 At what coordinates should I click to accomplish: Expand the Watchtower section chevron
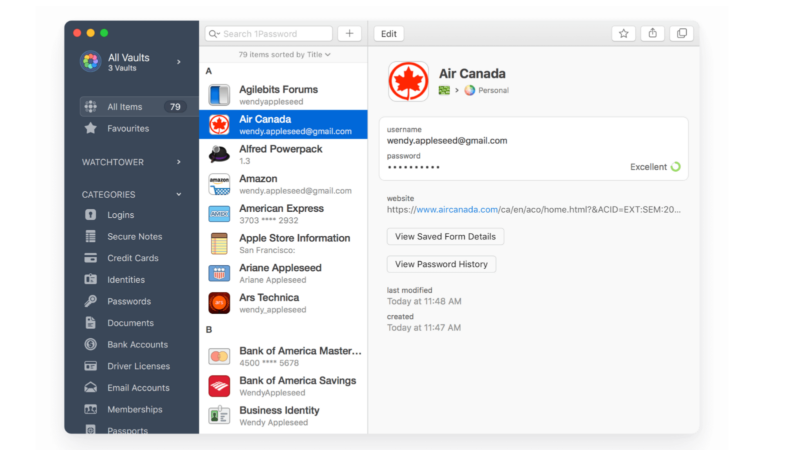(x=179, y=161)
